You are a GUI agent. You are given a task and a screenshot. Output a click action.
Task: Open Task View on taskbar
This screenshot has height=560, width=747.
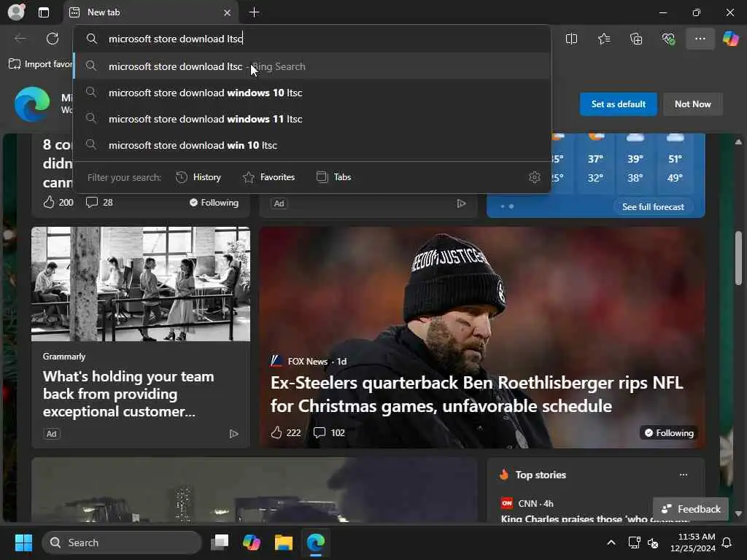pyautogui.click(x=220, y=542)
